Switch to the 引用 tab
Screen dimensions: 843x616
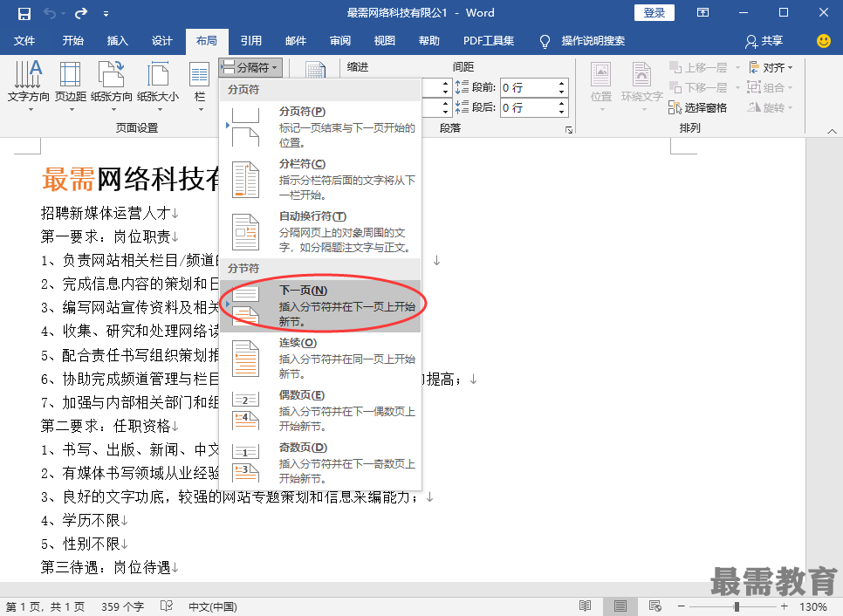[x=251, y=41]
